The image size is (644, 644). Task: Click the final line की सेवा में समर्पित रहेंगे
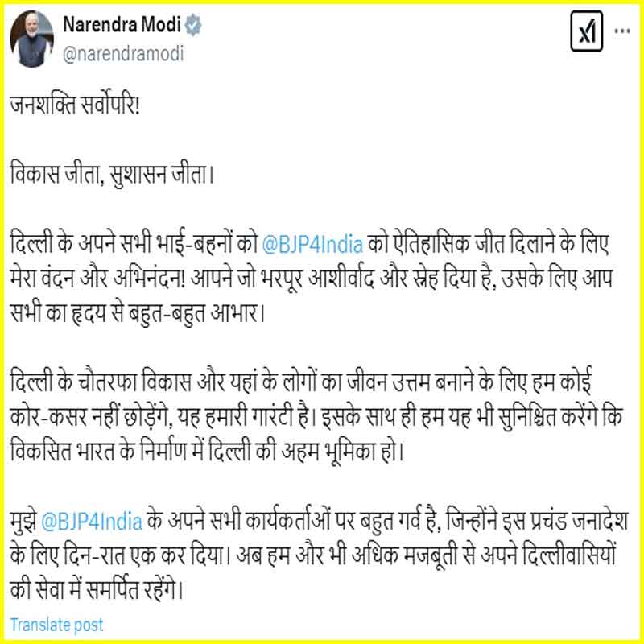[97, 591]
